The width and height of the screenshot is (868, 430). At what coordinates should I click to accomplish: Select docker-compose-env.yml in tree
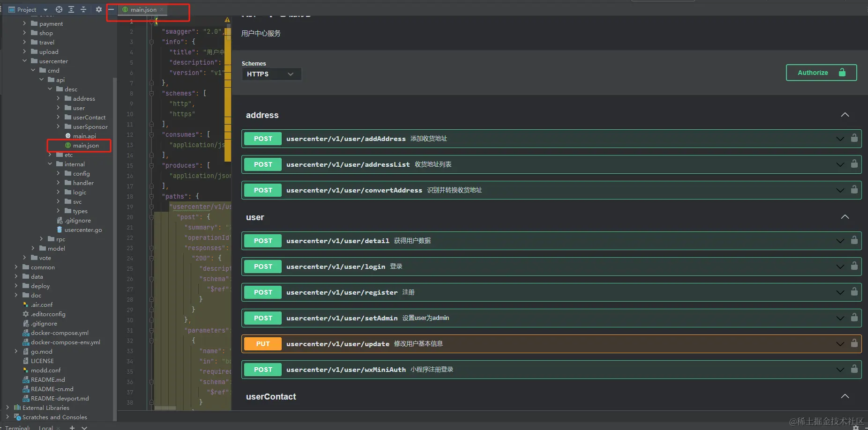(x=66, y=342)
